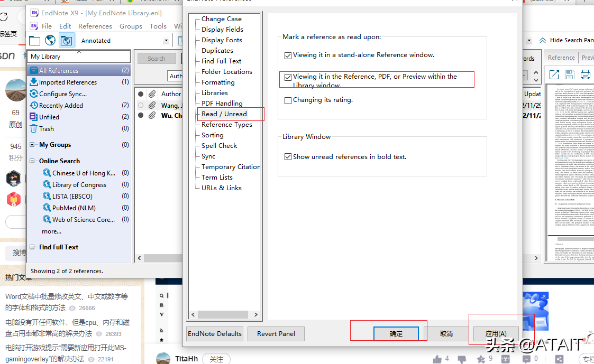Click PubMed (NLM) online search icon
594x364 pixels.
point(47,207)
